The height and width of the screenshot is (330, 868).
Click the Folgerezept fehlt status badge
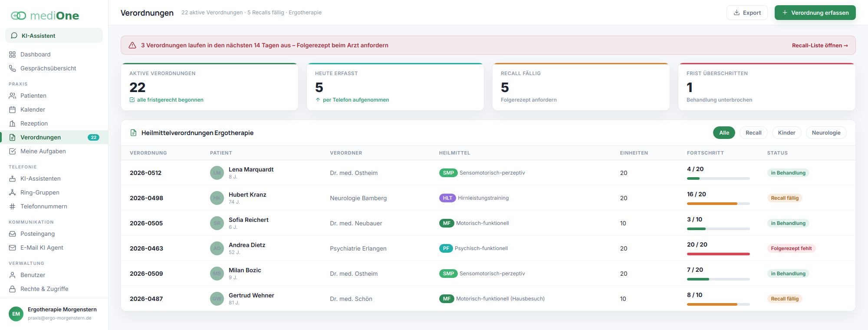pyautogui.click(x=791, y=248)
